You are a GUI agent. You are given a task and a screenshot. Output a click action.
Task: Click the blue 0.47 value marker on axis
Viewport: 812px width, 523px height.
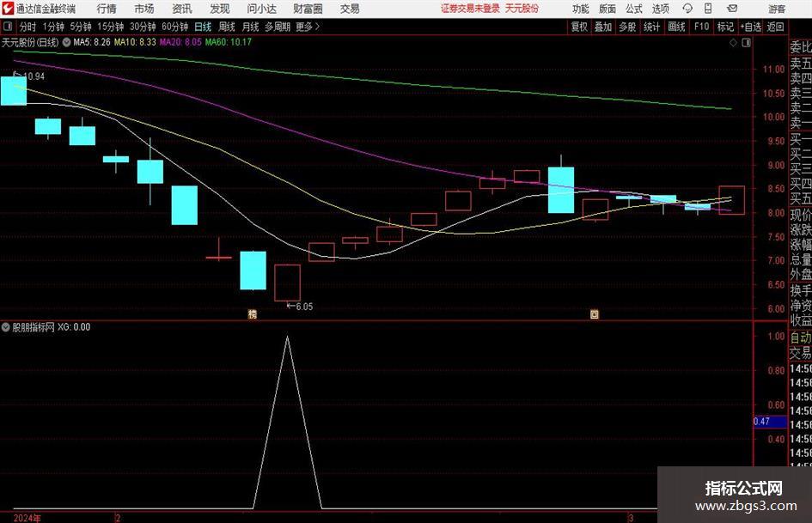pyautogui.click(x=770, y=422)
